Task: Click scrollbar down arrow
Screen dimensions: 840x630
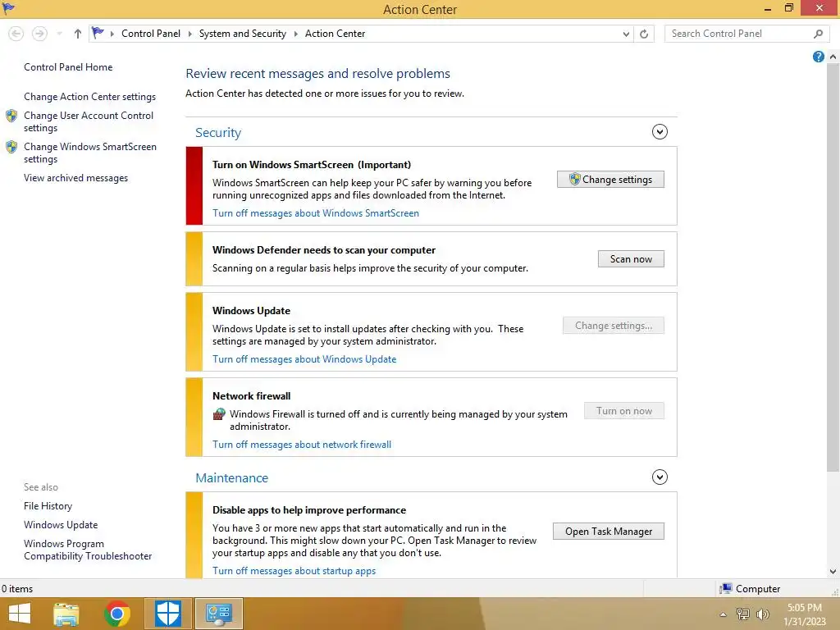Action: click(833, 572)
